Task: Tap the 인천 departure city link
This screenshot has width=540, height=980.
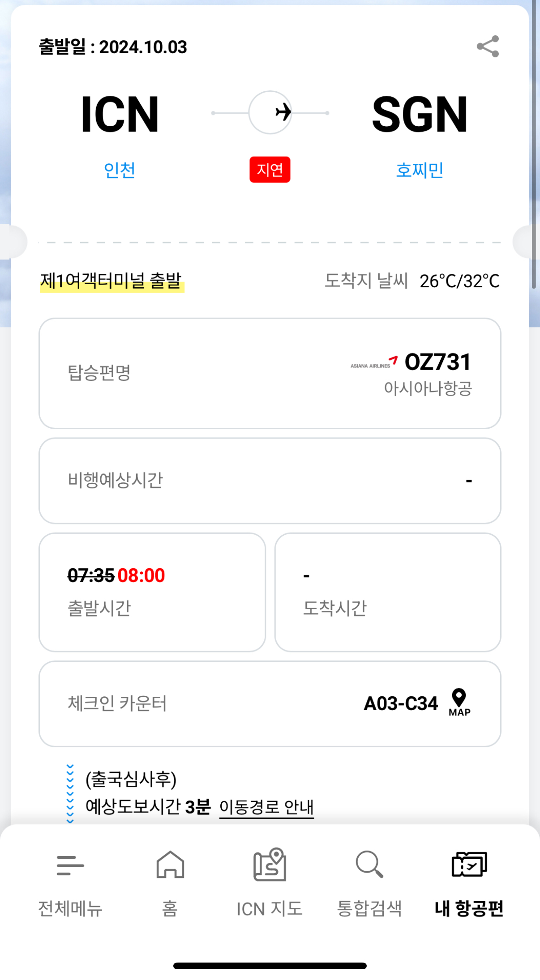Action: pyautogui.click(x=120, y=170)
